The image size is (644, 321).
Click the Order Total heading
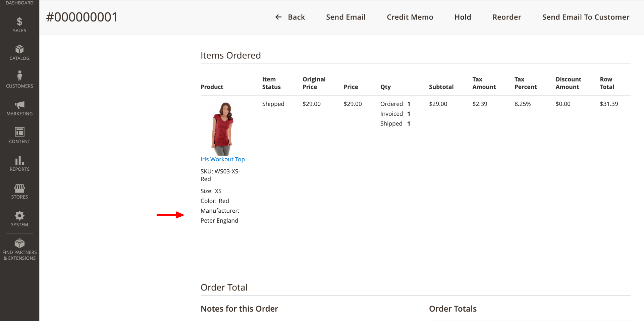click(224, 287)
